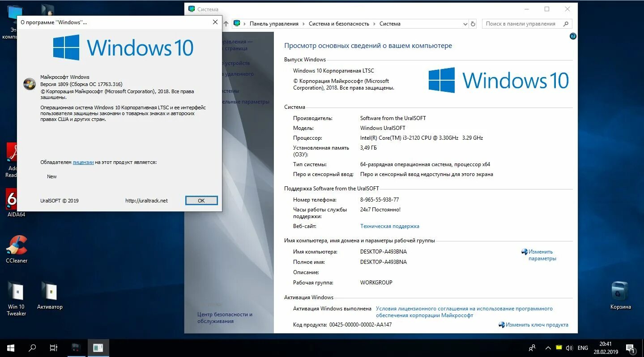
Task: Click the 3,49 ГБ memory value
Action: click(x=368, y=148)
